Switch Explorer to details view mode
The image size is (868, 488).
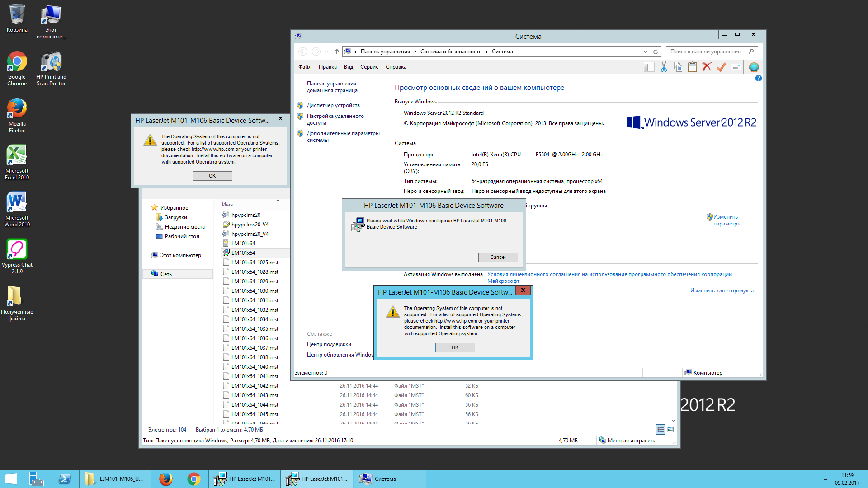click(x=660, y=429)
